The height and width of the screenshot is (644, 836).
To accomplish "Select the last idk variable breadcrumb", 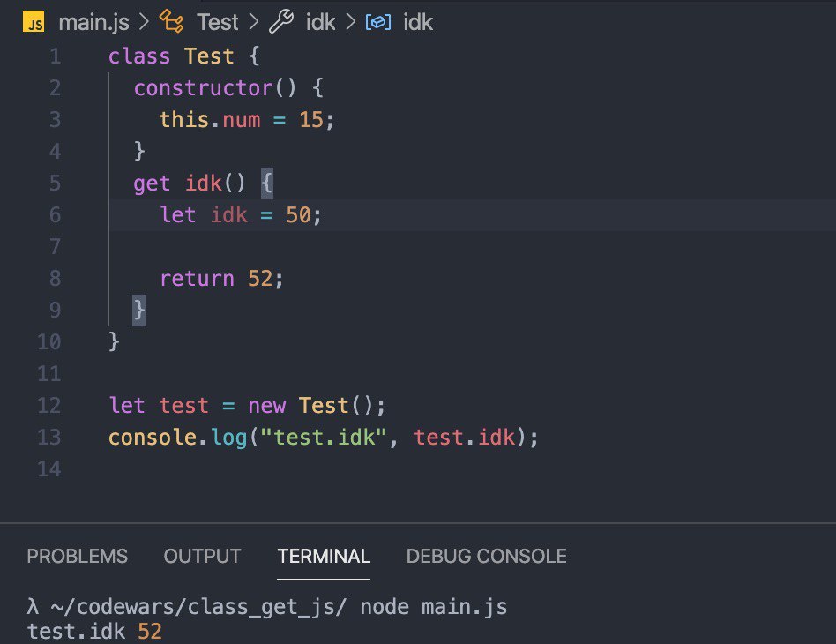I will point(418,22).
